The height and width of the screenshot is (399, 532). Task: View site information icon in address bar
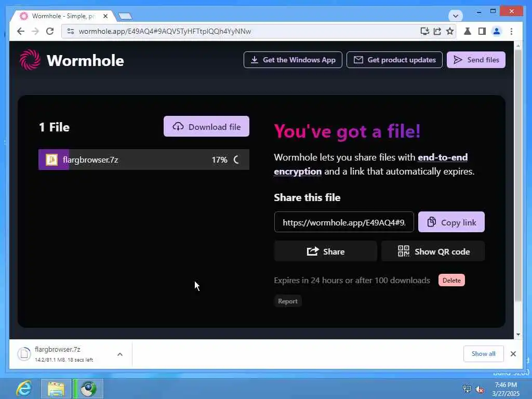(x=71, y=31)
